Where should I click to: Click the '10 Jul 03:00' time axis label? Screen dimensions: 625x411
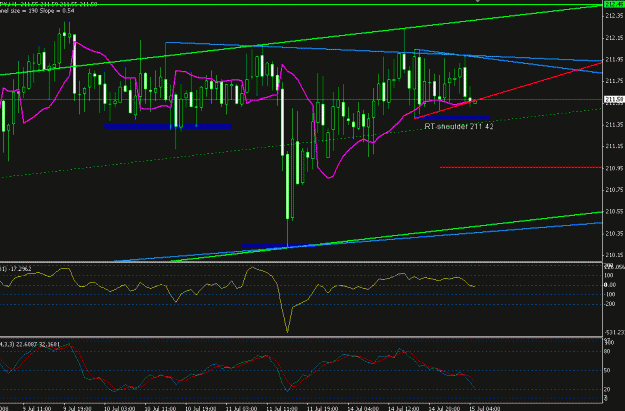click(119, 408)
